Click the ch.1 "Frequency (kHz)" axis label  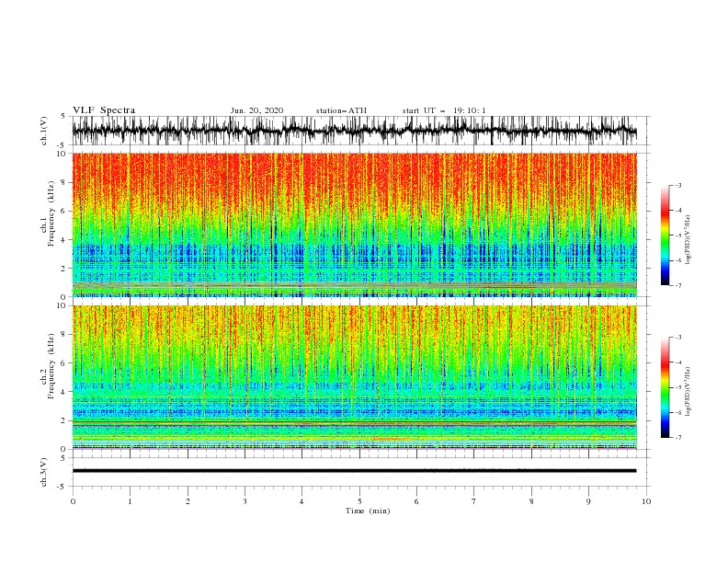coord(51,213)
